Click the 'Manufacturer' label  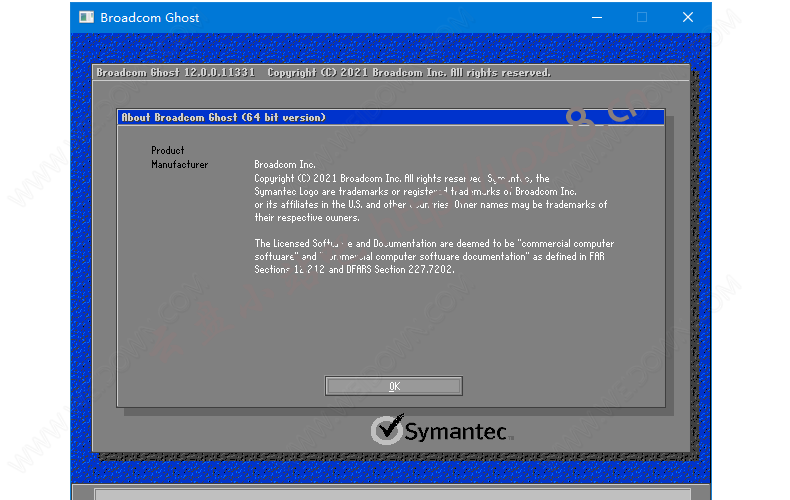(x=179, y=164)
